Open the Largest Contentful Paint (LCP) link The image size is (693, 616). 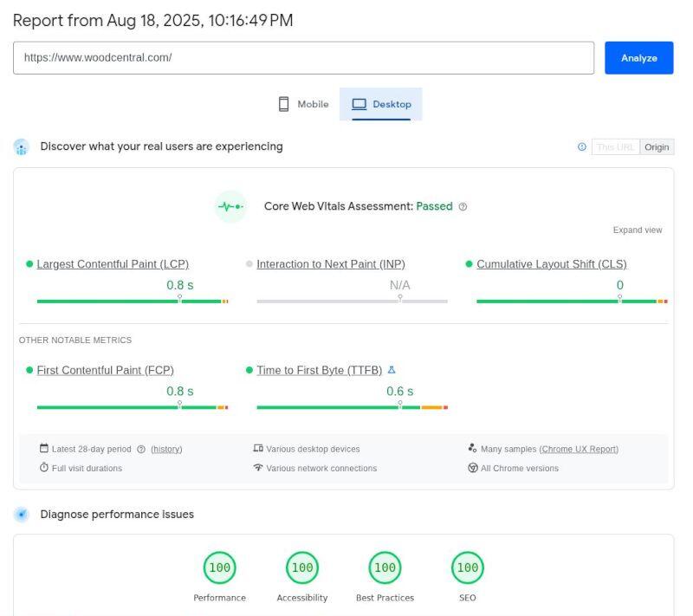point(113,264)
